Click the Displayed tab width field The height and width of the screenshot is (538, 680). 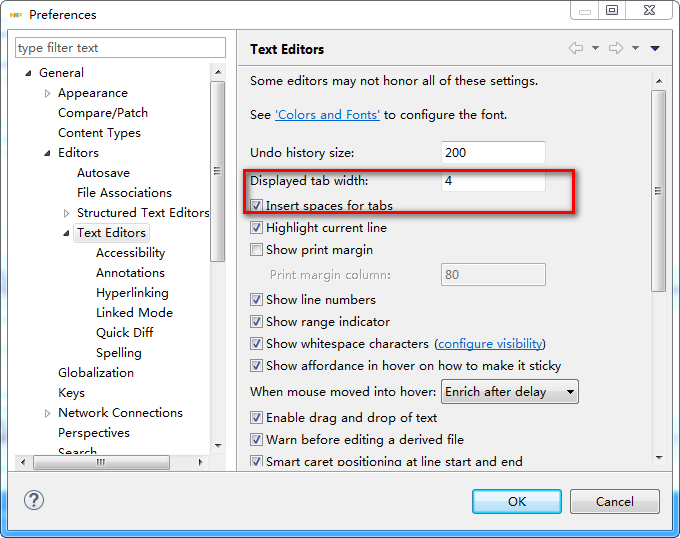pyautogui.click(x=493, y=182)
